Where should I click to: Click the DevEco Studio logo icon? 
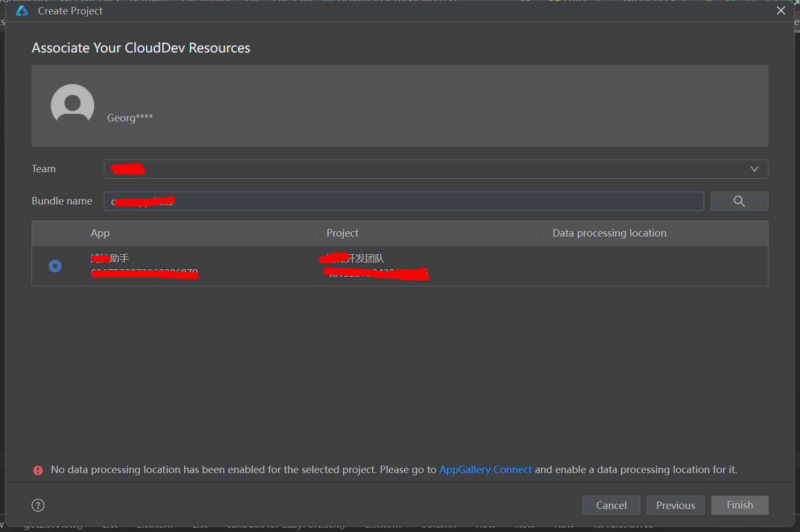point(22,11)
